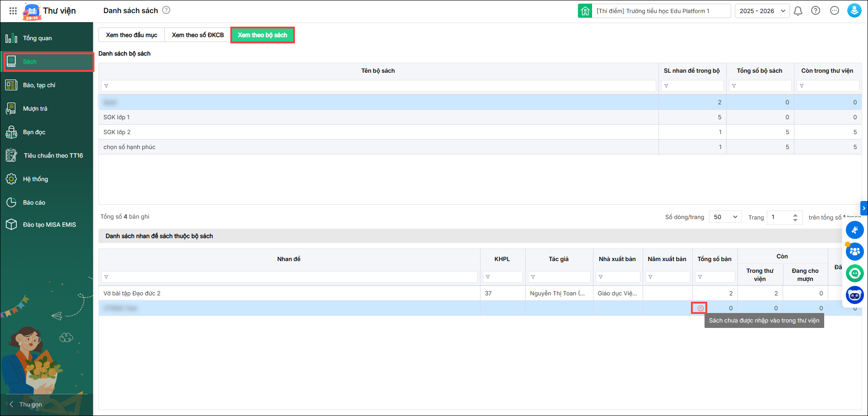
Task: Open the user avatar profile
Action: 854,11
